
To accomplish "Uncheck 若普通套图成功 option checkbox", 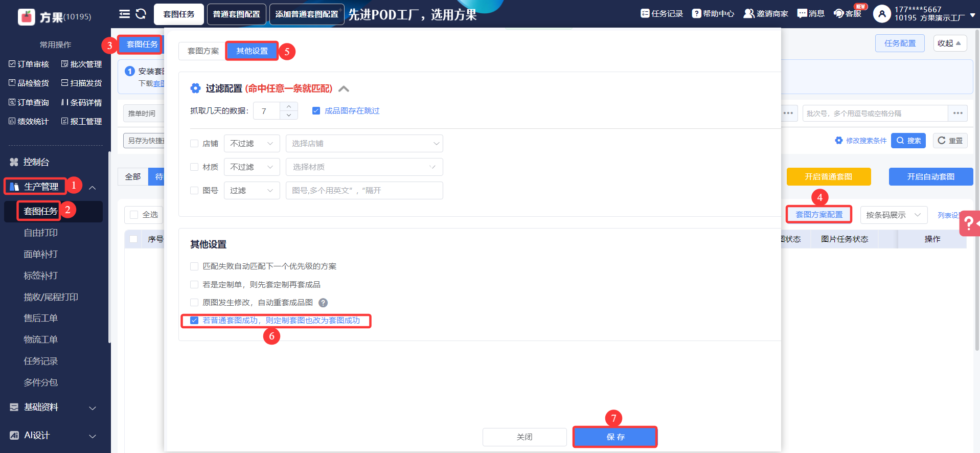I will (x=194, y=321).
